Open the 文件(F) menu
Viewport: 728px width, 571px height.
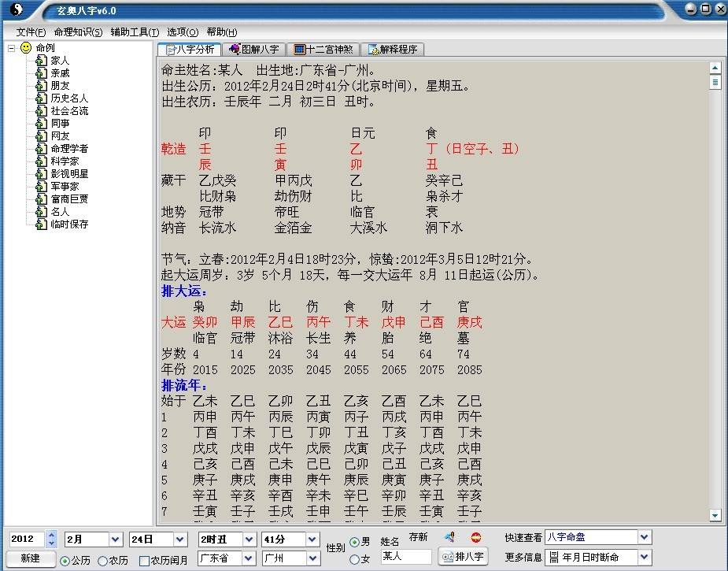(x=31, y=32)
